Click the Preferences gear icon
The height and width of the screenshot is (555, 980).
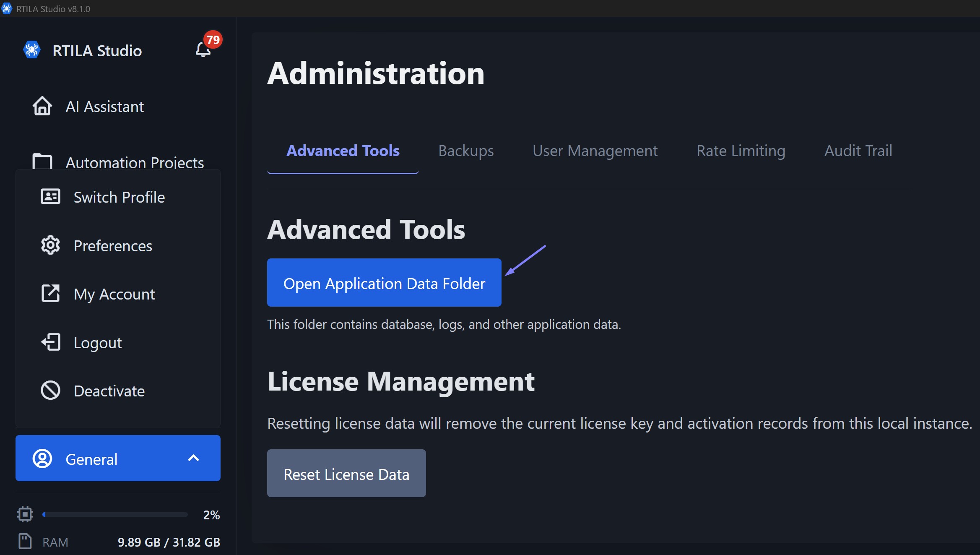tap(50, 245)
